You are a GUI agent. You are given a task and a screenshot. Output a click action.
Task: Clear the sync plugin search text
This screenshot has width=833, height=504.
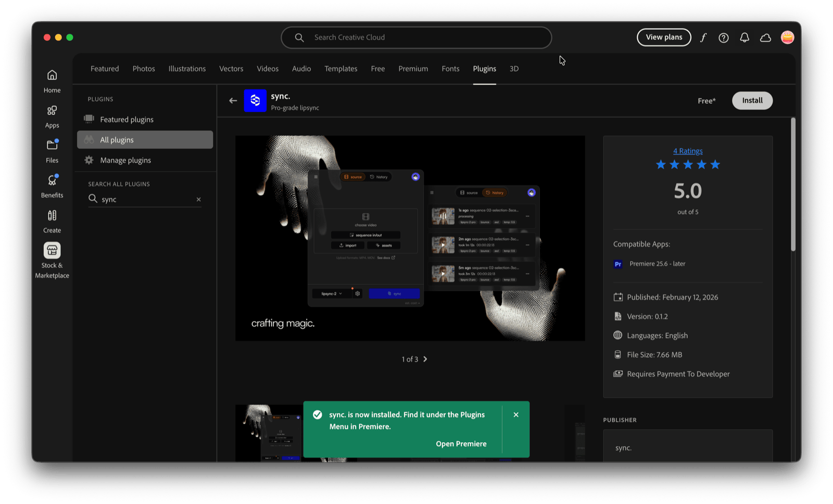[x=198, y=199]
